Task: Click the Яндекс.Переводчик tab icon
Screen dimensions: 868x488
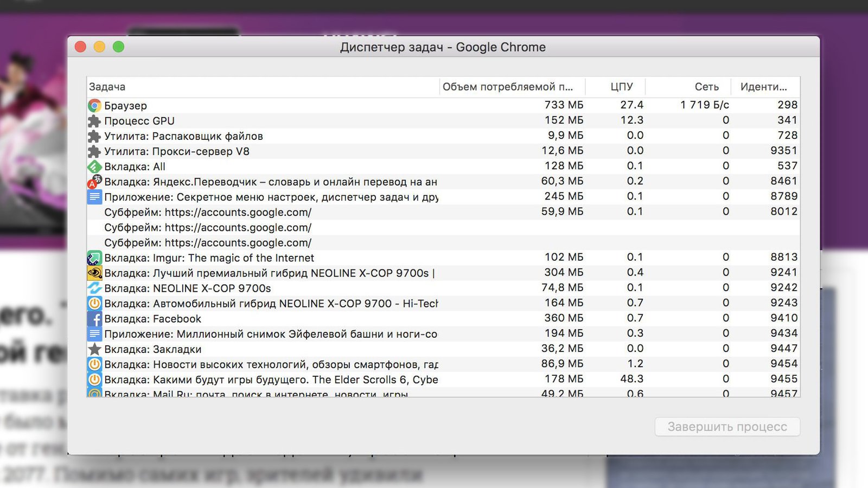Action: click(94, 182)
